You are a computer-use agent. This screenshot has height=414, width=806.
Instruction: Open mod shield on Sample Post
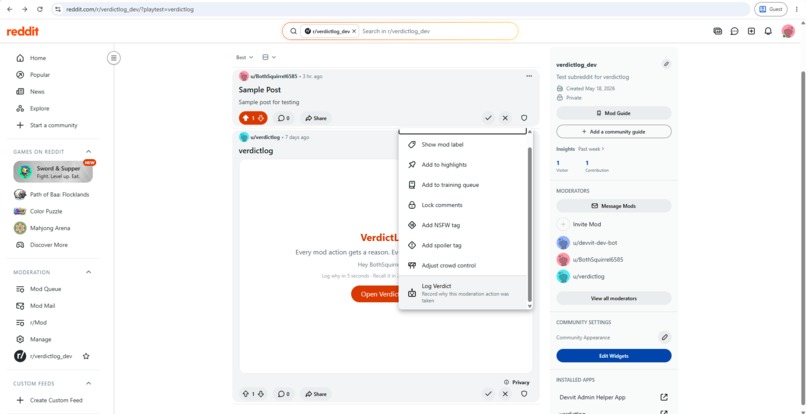[x=524, y=118]
